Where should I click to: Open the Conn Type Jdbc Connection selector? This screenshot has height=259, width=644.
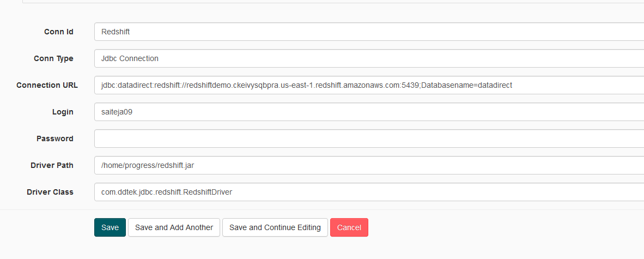368,58
